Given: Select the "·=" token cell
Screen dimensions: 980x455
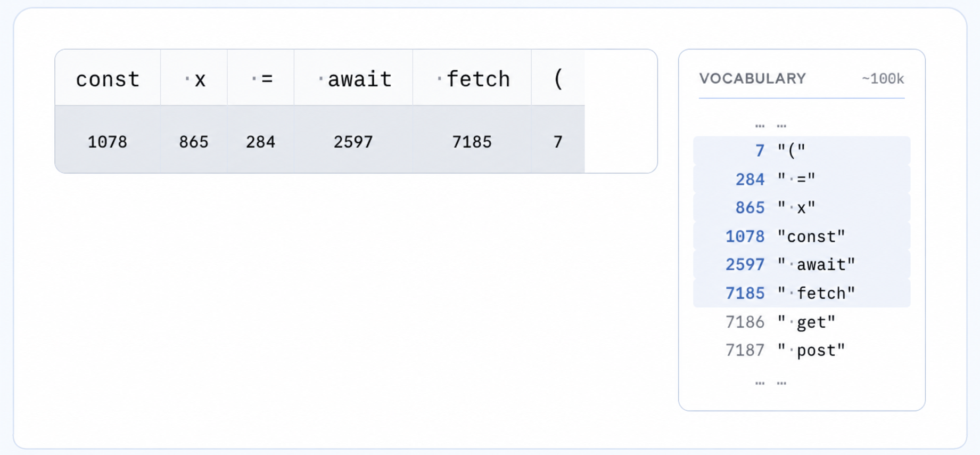Looking at the screenshot, I should 261,78.
